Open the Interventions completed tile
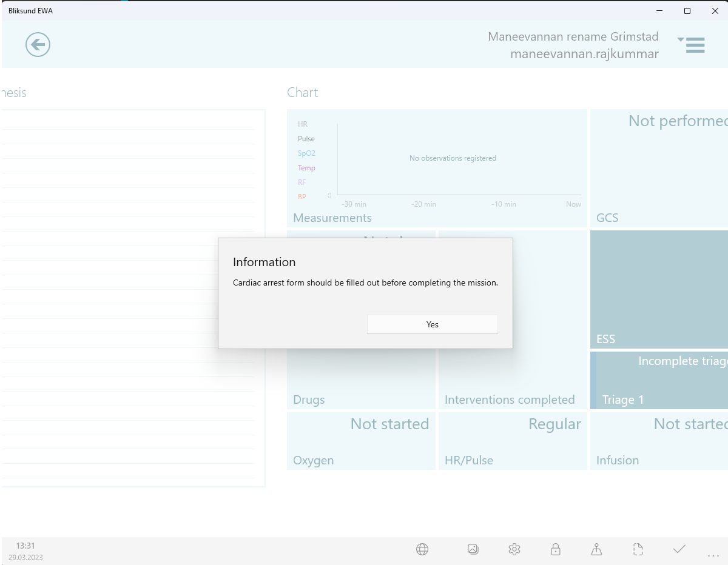This screenshot has width=728, height=565. click(513, 379)
